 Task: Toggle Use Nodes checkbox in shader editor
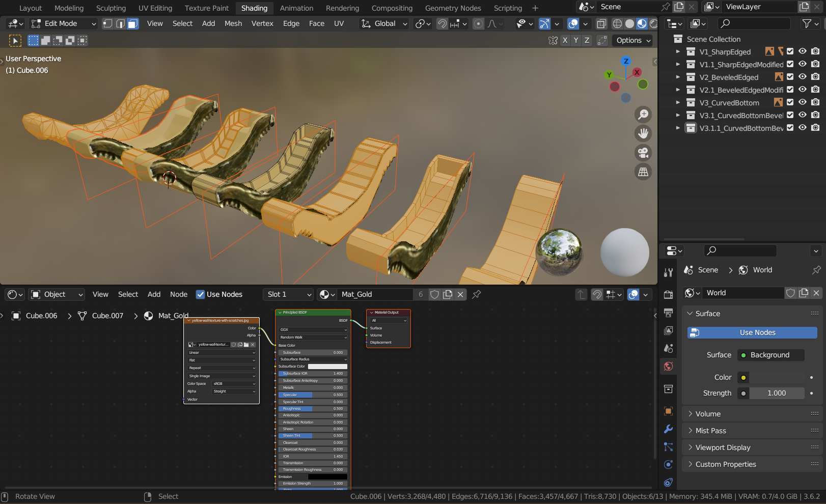(x=200, y=294)
